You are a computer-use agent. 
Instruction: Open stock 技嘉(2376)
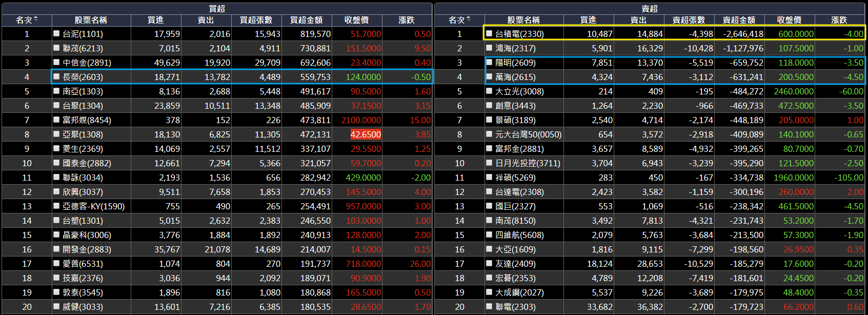(x=83, y=278)
